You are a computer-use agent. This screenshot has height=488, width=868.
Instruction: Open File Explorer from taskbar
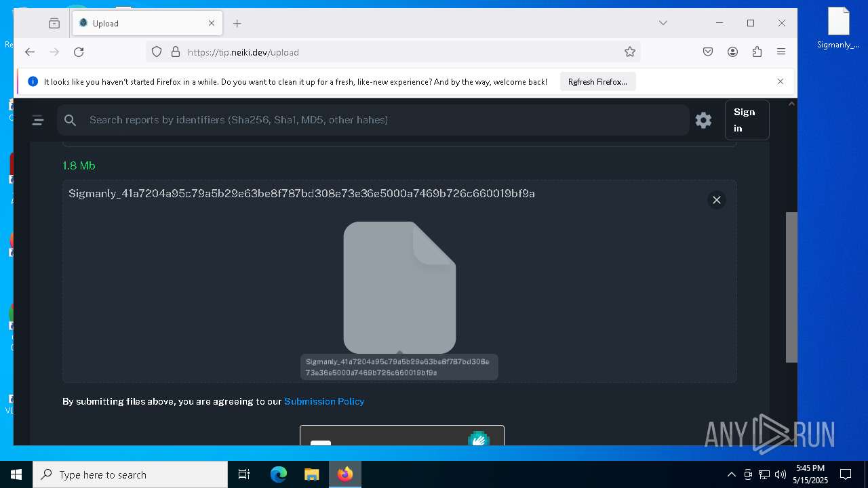[x=311, y=474]
